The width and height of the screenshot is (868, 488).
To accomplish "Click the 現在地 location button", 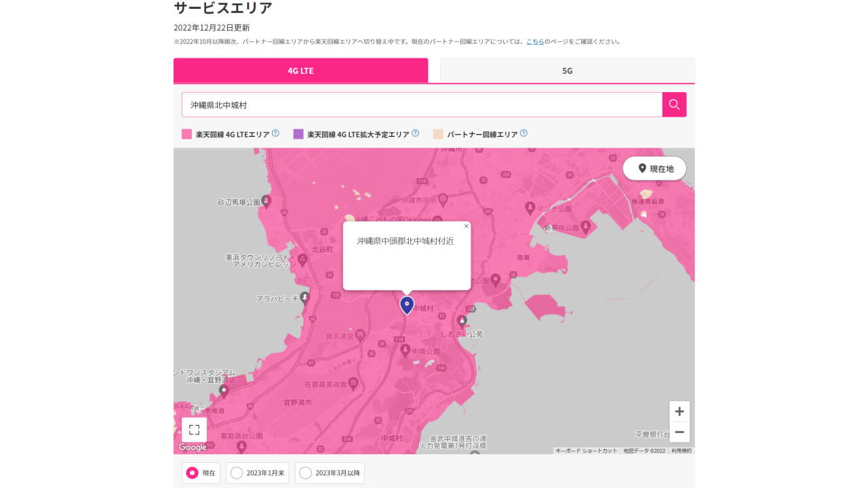I will coord(654,168).
